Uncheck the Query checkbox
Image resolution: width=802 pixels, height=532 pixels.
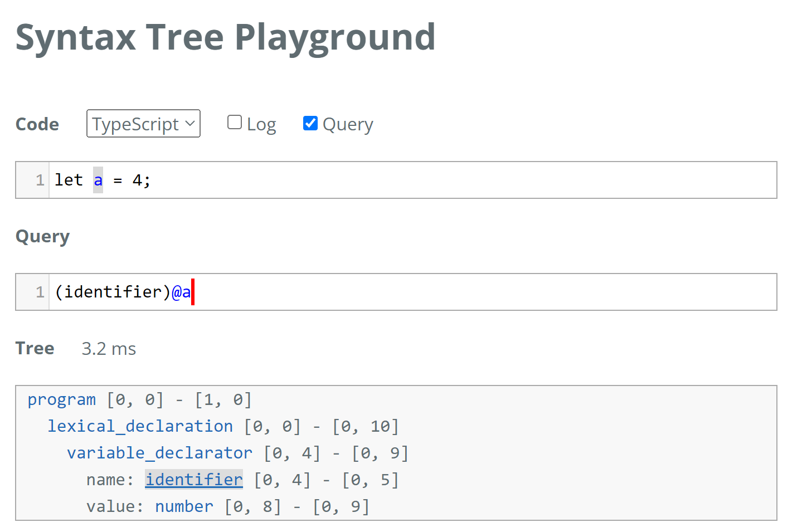pos(310,123)
